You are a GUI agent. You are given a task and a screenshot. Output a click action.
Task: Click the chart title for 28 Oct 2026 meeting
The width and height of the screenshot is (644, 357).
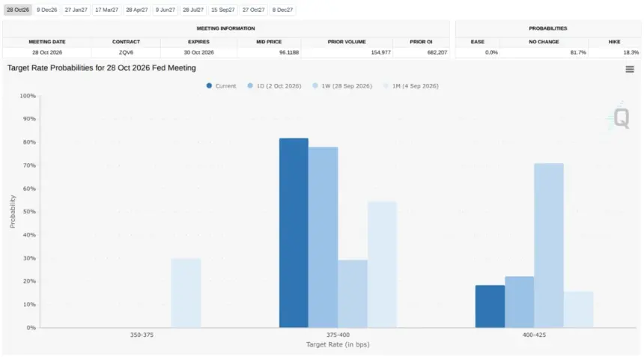point(101,68)
